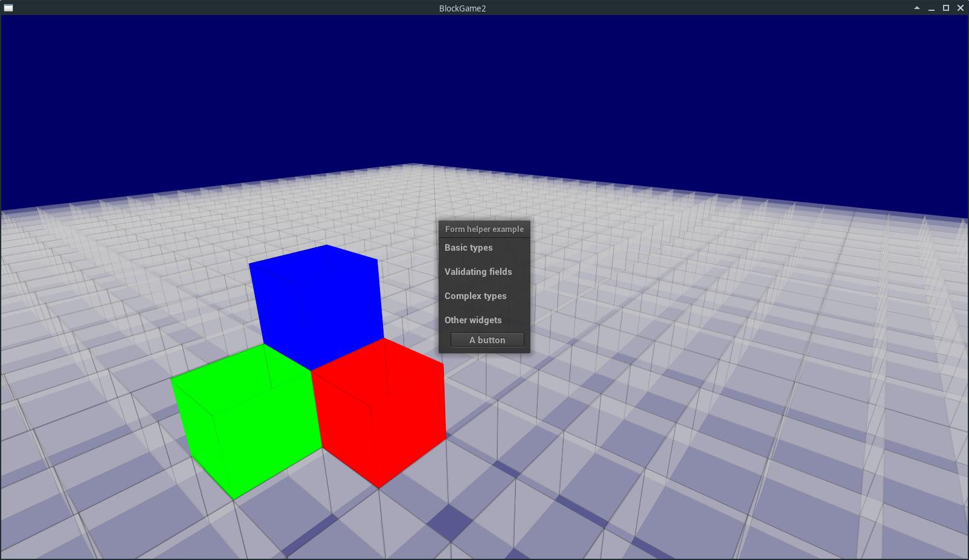The width and height of the screenshot is (969, 560).
Task: Select the red cube's top face
Action: [378, 371]
